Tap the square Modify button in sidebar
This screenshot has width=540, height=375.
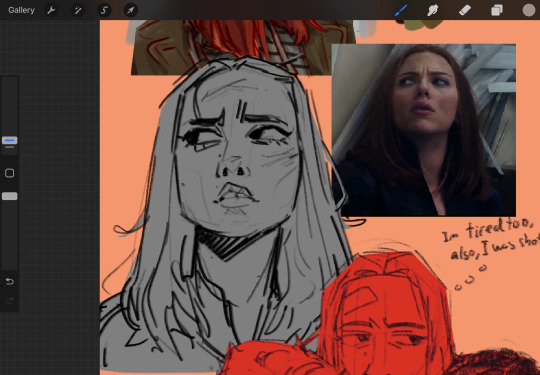(10, 173)
